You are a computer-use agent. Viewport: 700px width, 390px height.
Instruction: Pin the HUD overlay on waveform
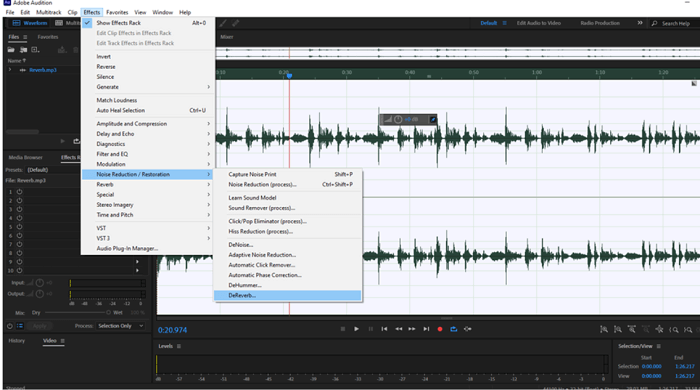click(x=433, y=119)
